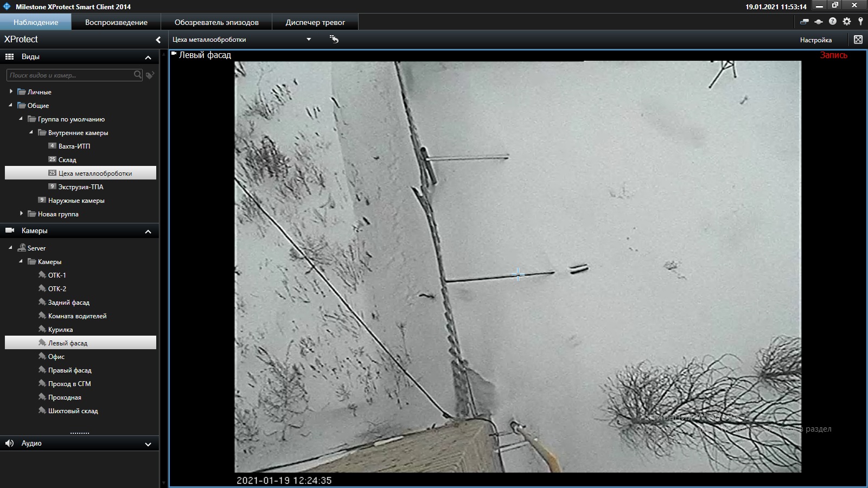Click the red Запись recording indicator
This screenshot has width=868, height=488.
[833, 55]
